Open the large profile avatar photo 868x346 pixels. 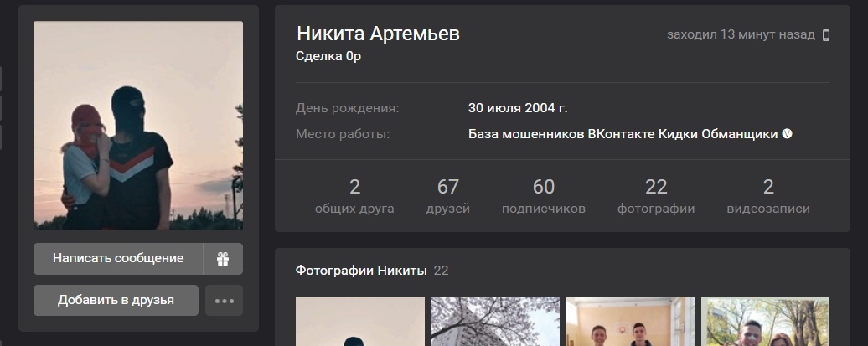coord(138,126)
